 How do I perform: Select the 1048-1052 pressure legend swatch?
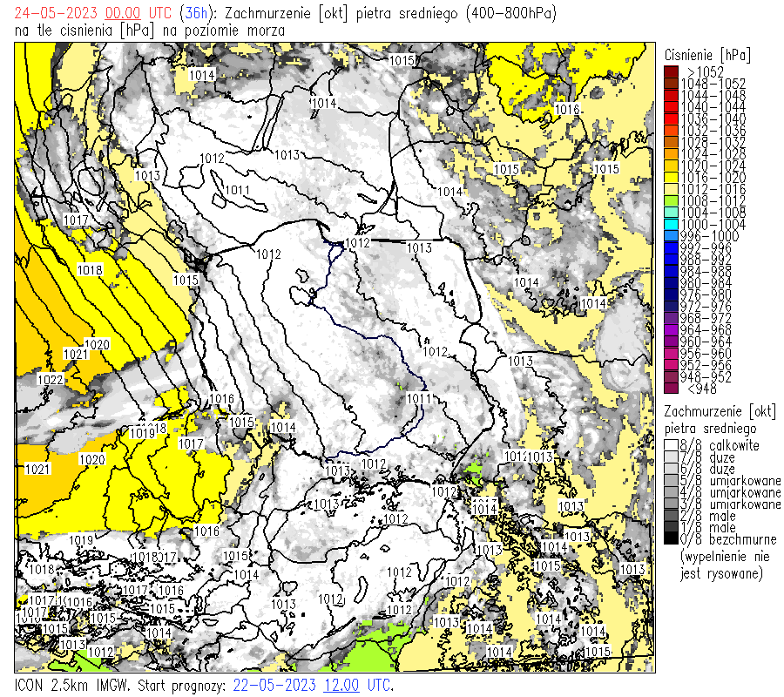point(671,84)
